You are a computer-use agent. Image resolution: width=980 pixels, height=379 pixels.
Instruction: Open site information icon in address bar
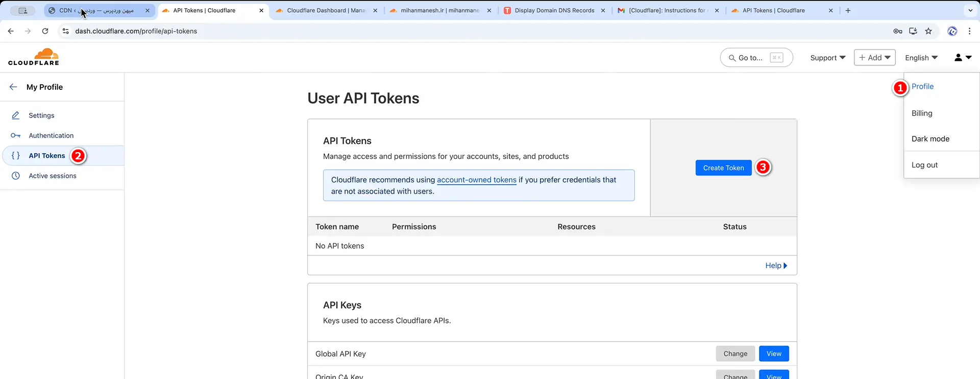(x=65, y=31)
